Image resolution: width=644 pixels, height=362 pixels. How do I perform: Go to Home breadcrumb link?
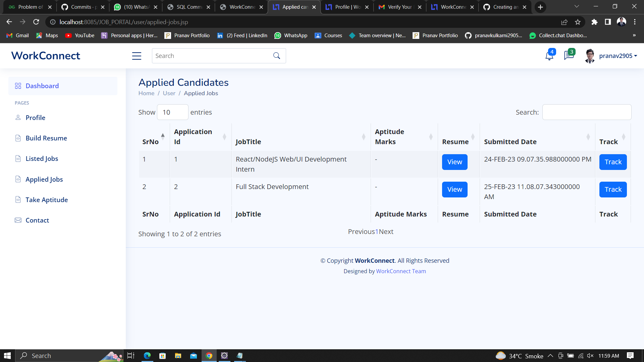click(146, 93)
